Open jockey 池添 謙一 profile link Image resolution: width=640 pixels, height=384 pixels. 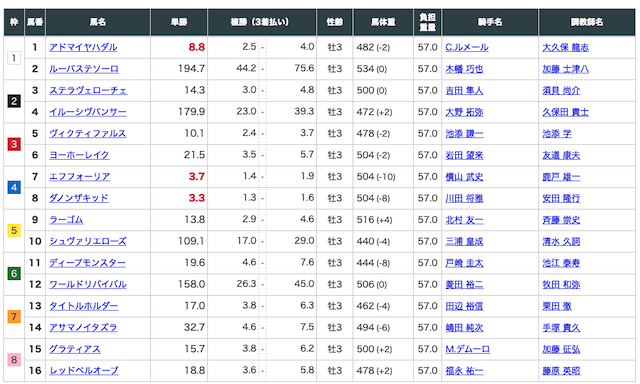tap(464, 133)
